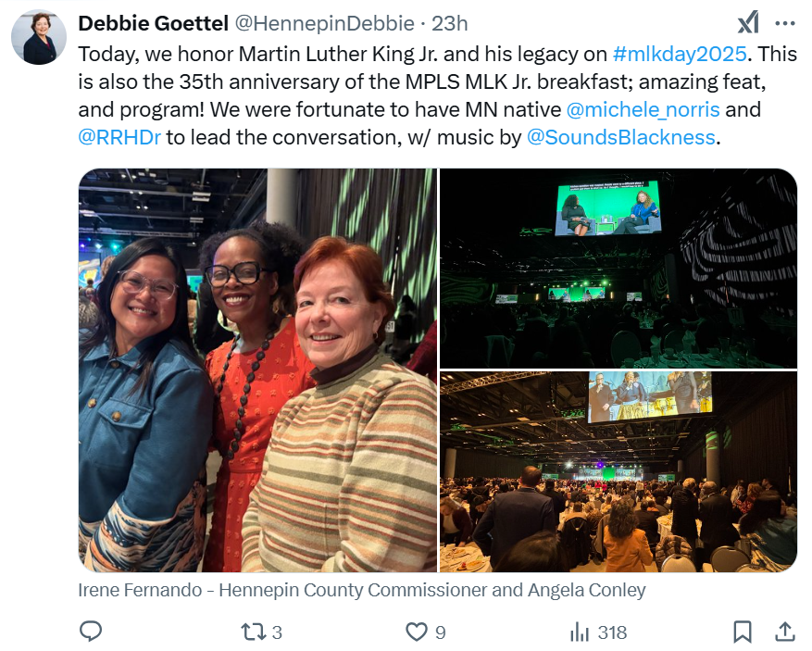Like the tweet with the heart icon

417,632
